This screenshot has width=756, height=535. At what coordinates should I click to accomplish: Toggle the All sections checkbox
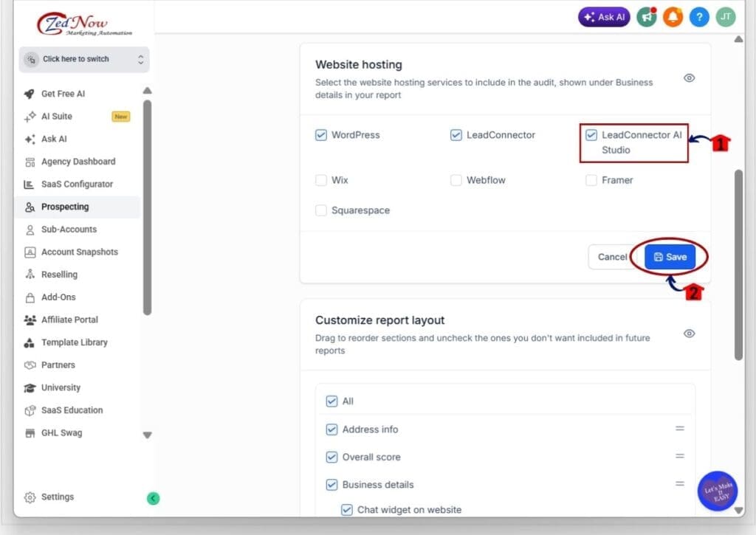[331, 401]
